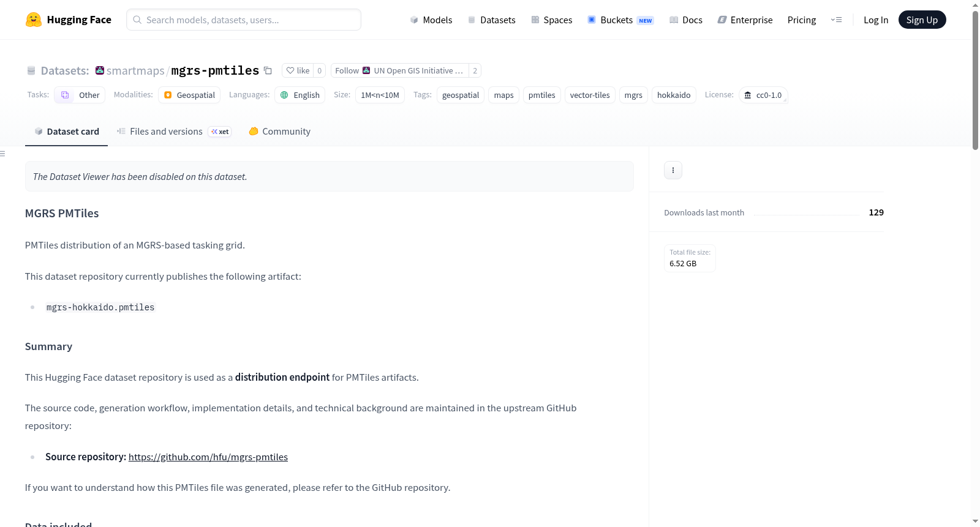Open Spaces in the top navigation
This screenshot has height=527, width=980.
(x=552, y=20)
